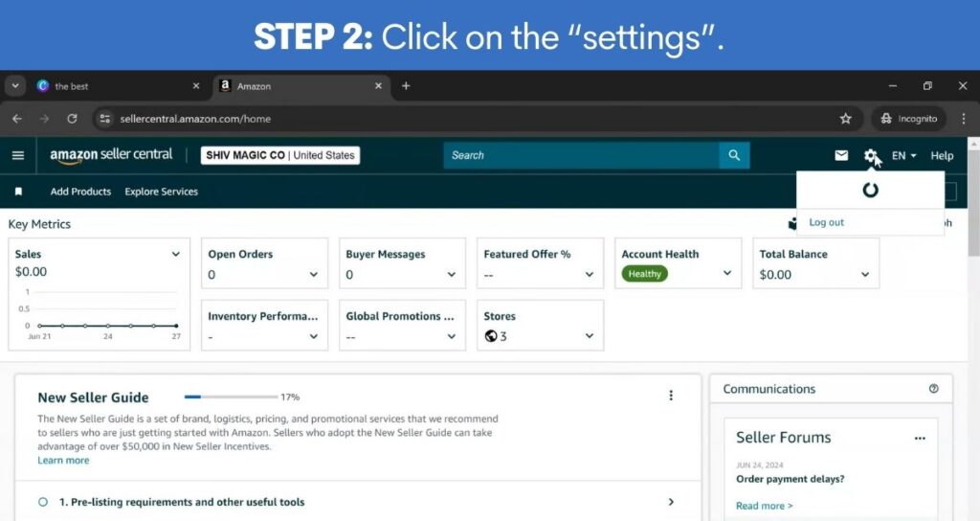Click New Seller Guide progress bar
Screen dimensions: 980x521
coord(231,396)
